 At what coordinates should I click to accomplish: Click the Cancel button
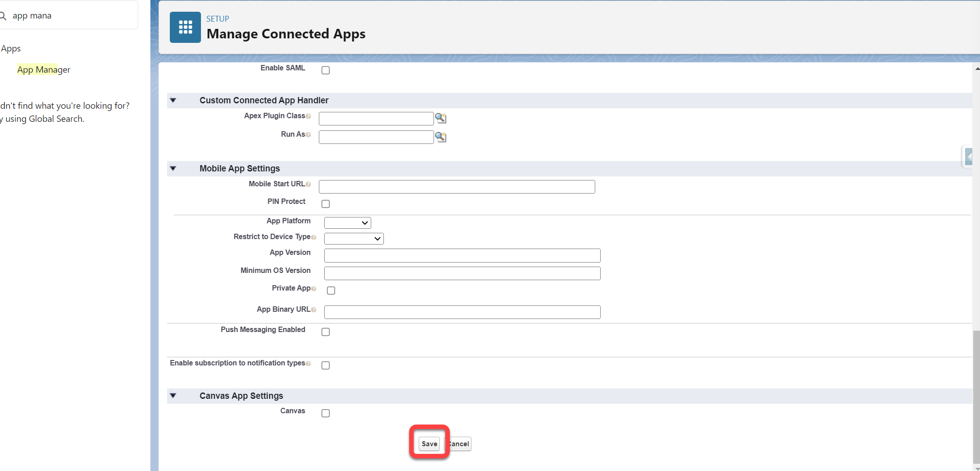(459, 444)
